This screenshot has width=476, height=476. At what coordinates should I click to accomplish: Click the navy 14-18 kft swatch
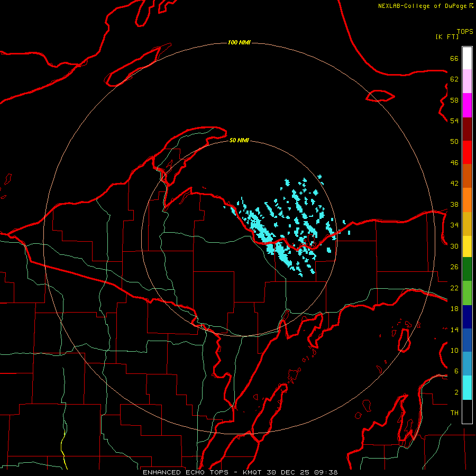coord(467,317)
